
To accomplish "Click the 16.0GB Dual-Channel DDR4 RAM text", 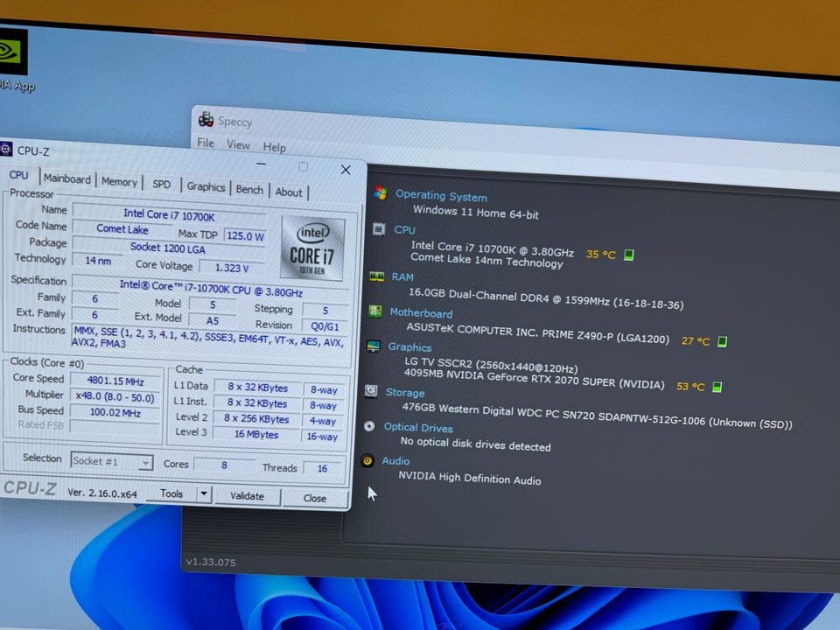I will click(546, 298).
